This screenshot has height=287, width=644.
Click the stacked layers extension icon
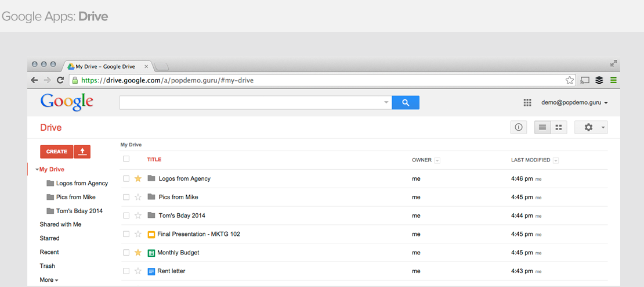tap(599, 80)
